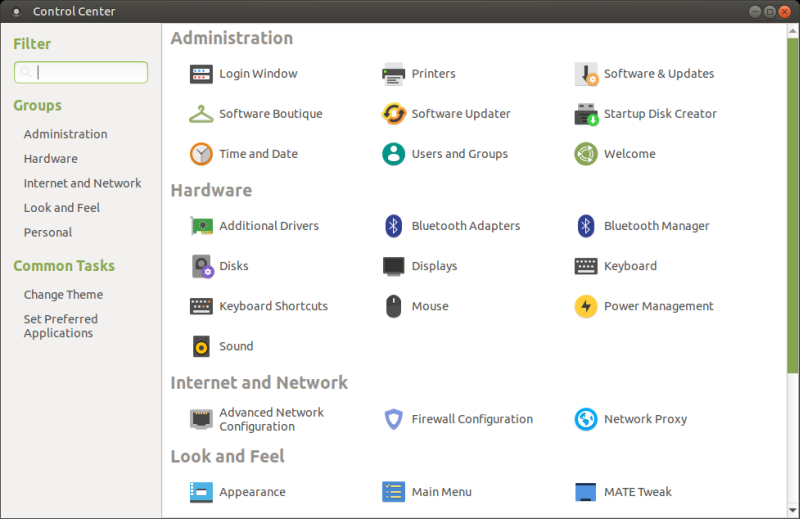
Task: Open Firewall Configuration shield icon
Action: [x=393, y=419]
